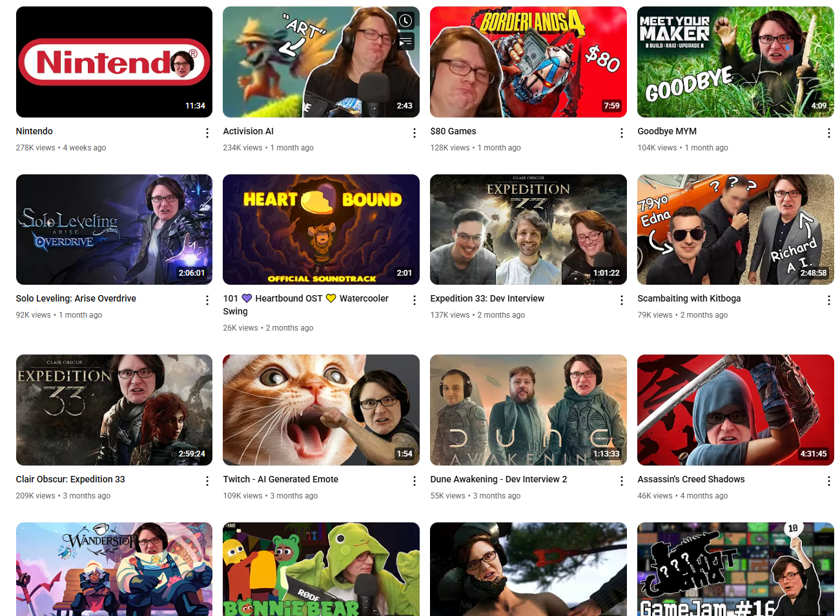Open the options menu for Scambaiting with Kitboga

click(x=828, y=300)
